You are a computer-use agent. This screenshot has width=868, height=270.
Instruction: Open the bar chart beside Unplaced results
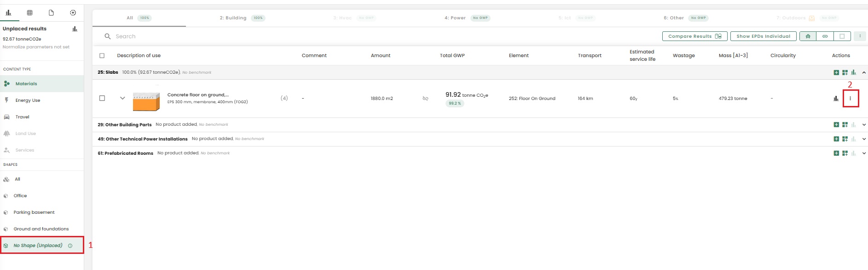point(75,29)
